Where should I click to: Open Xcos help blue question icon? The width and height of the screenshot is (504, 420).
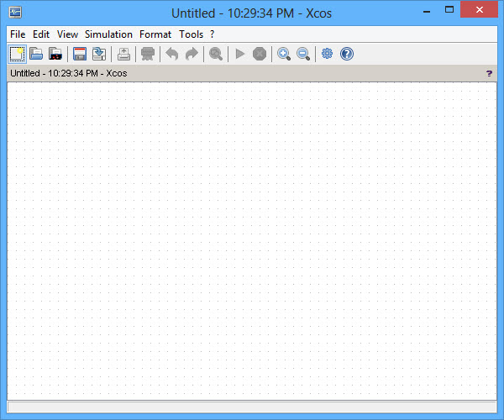(347, 54)
